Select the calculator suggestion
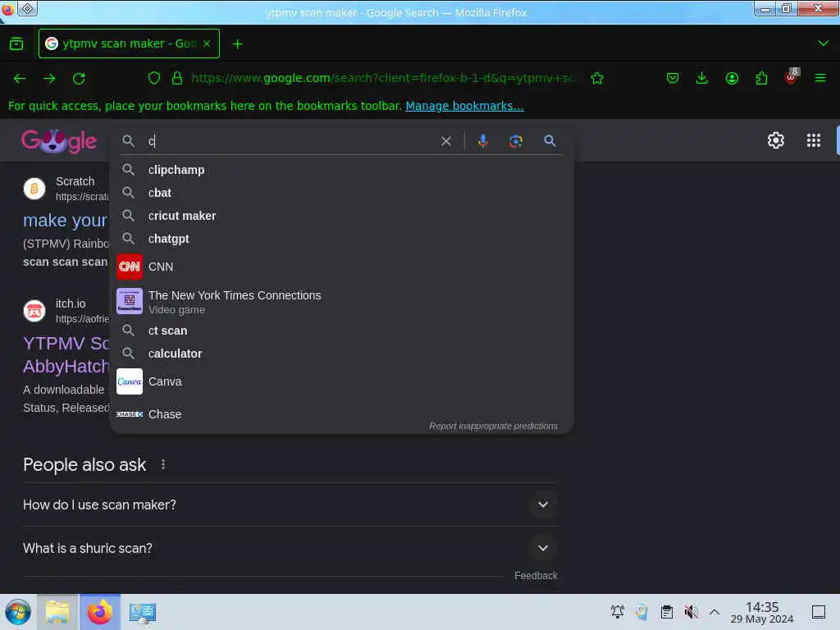Image resolution: width=840 pixels, height=630 pixels. coord(341,354)
